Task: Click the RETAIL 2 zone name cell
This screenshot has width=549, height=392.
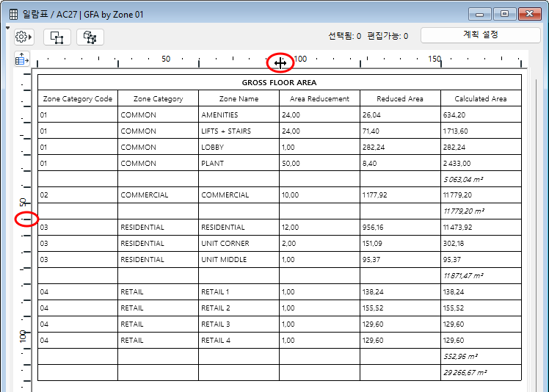Action: point(239,308)
